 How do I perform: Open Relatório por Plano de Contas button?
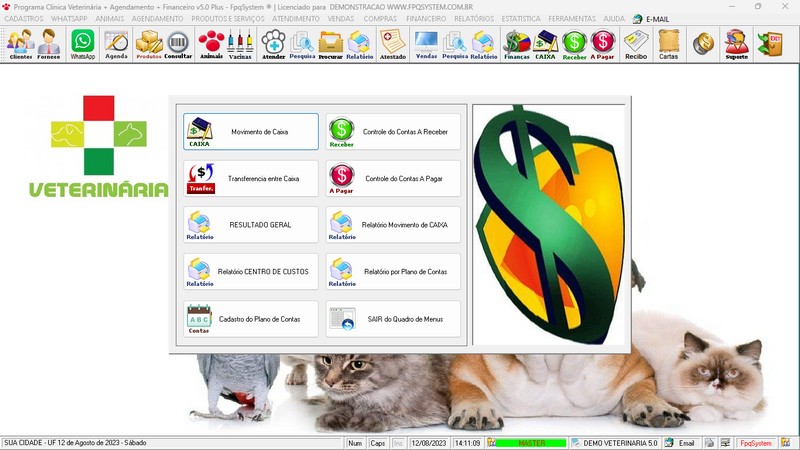pos(393,272)
